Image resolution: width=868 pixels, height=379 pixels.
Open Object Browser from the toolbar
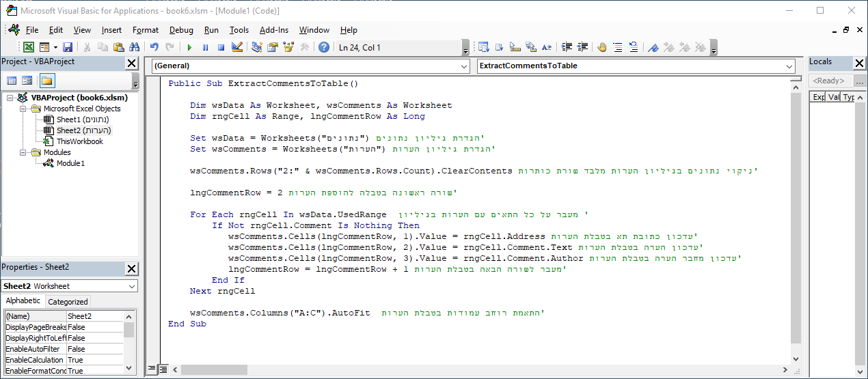288,47
